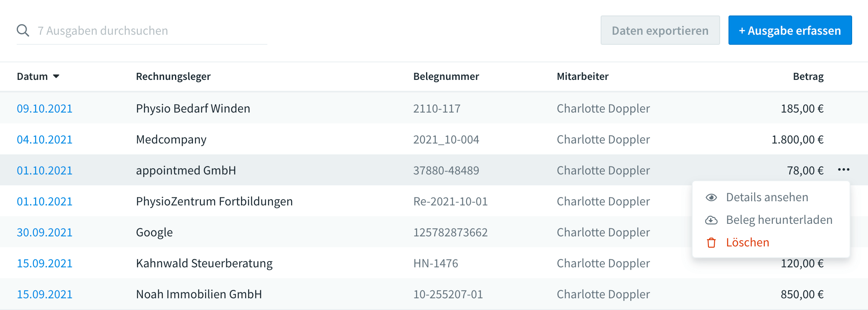Click the Ausgabe erfassen button

(790, 31)
